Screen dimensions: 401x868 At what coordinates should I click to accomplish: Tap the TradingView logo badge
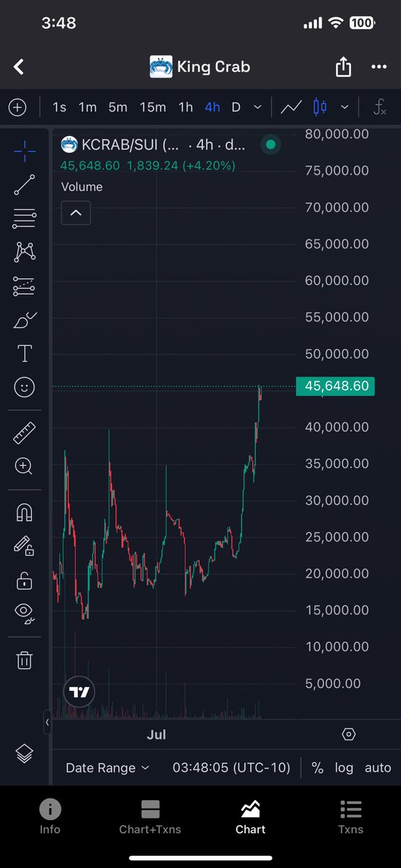[x=79, y=692]
